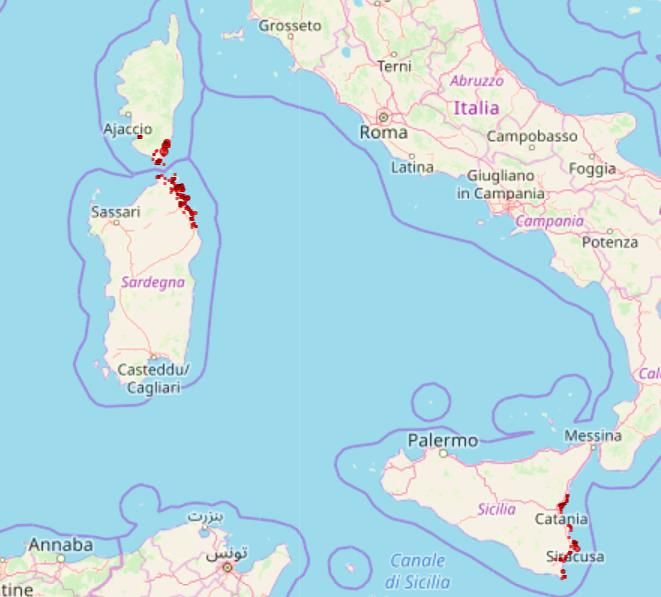Click the Canale di Sicilia sea label

click(x=417, y=572)
